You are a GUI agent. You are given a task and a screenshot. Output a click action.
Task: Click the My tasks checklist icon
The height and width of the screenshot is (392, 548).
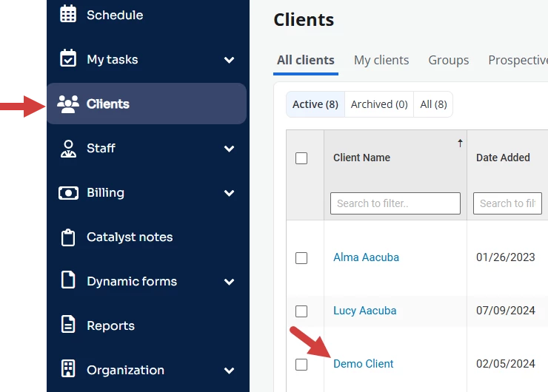coord(68,58)
